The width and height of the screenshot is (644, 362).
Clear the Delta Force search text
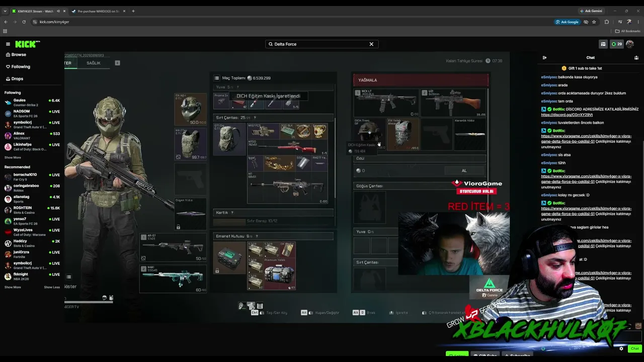[x=371, y=44]
